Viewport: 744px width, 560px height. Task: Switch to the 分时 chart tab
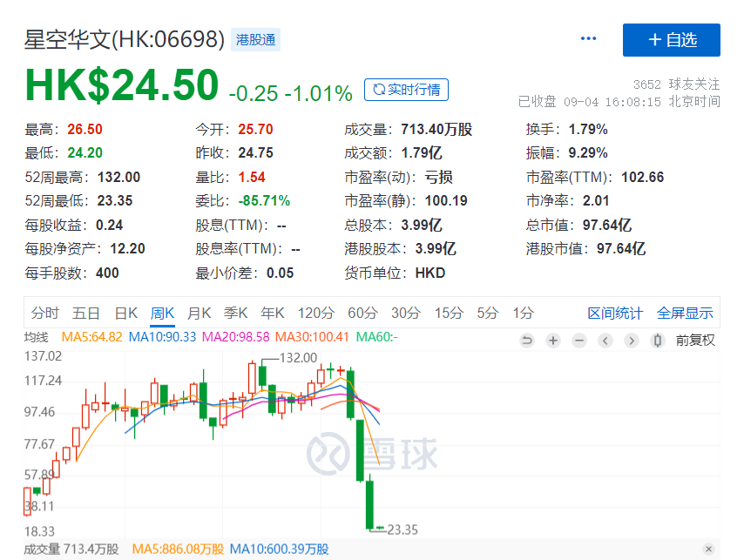(x=45, y=314)
